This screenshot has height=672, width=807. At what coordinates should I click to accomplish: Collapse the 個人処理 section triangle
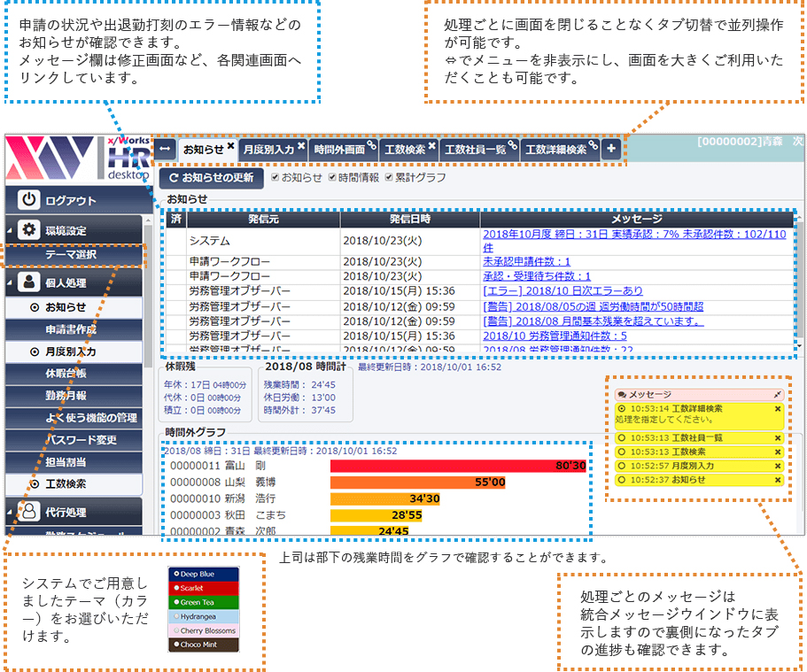[10, 284]
